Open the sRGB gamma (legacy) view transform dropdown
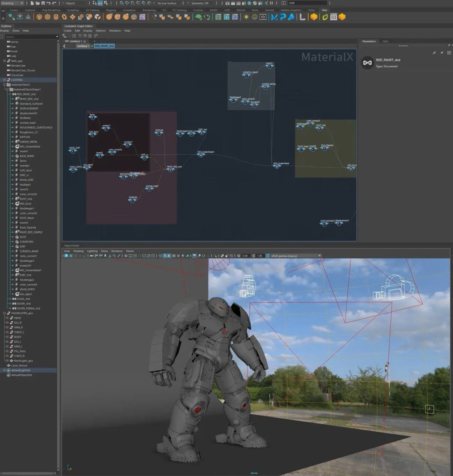Viewport: 453px width, 476px height. click(296, 256)
